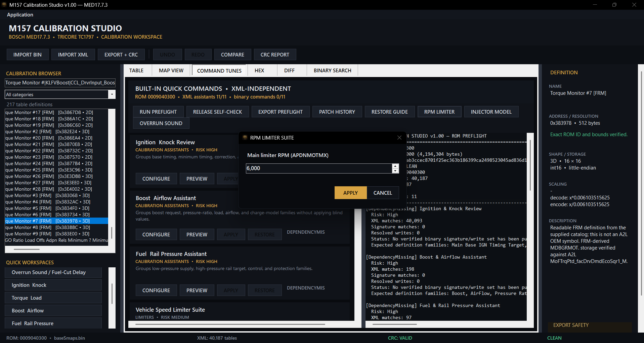The image size is (644, 343).
Task: Select Torque Monitor #9 [FRM] table definition
Action: [x=56, y=234]
